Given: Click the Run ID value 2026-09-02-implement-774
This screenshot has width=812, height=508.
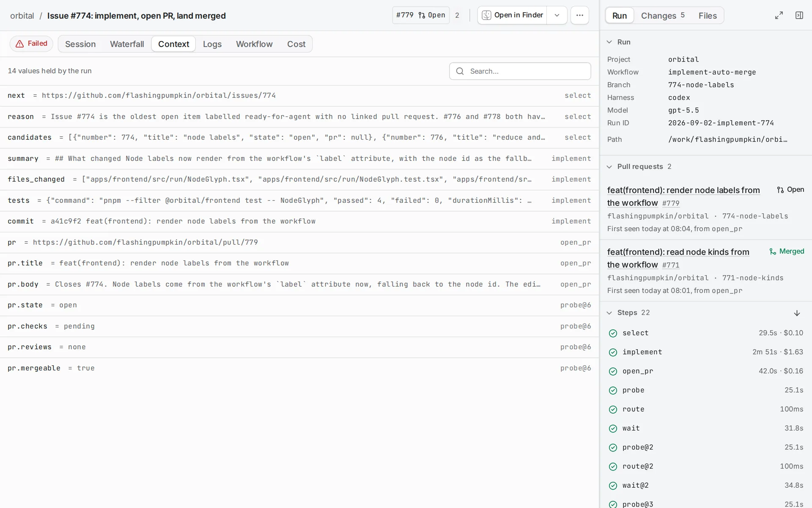Looking at the screenshot, I should 721,123.
